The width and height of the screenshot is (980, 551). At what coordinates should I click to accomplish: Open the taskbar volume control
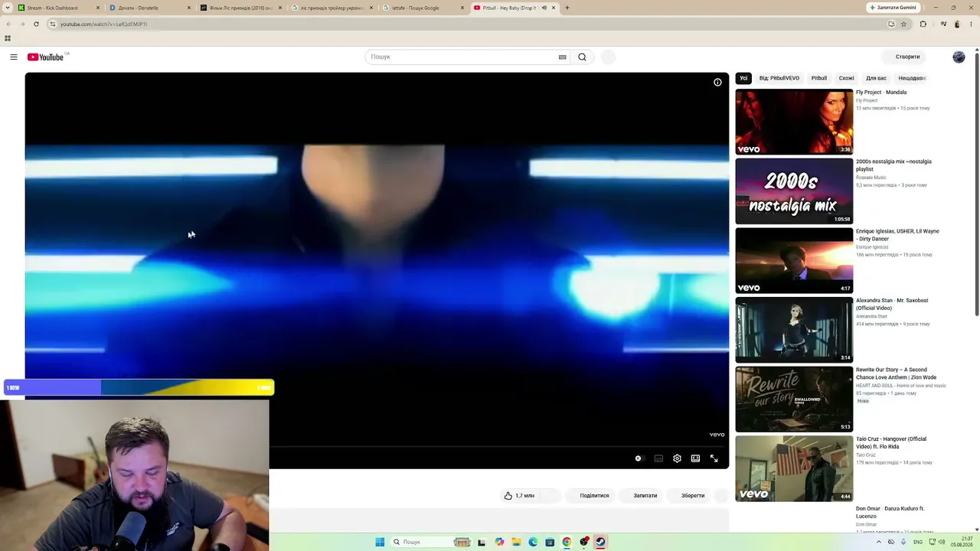[x=941, y=542]
